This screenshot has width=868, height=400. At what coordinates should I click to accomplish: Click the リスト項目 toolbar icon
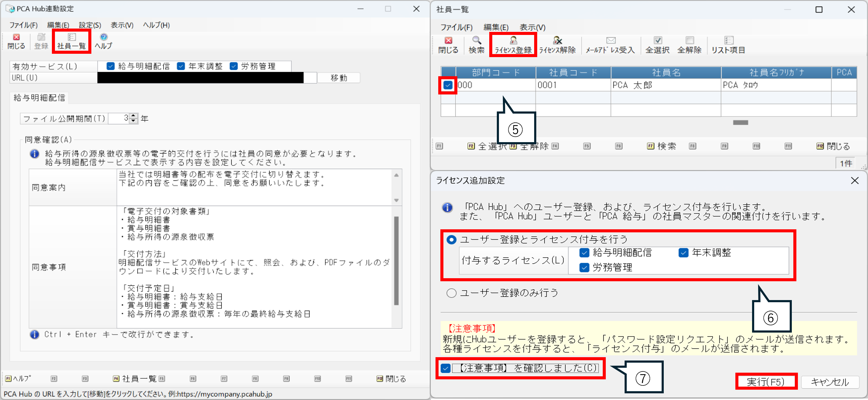728,45
